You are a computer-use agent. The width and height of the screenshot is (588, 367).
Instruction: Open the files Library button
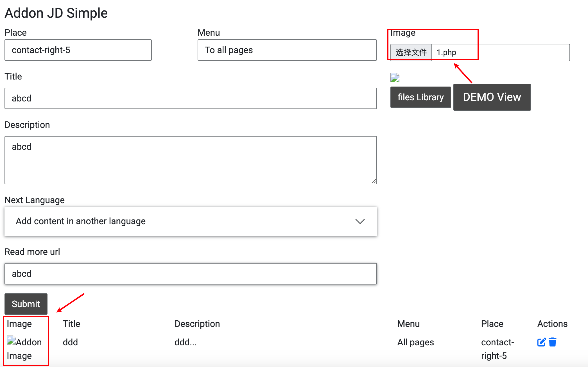(x=420, y=97)
